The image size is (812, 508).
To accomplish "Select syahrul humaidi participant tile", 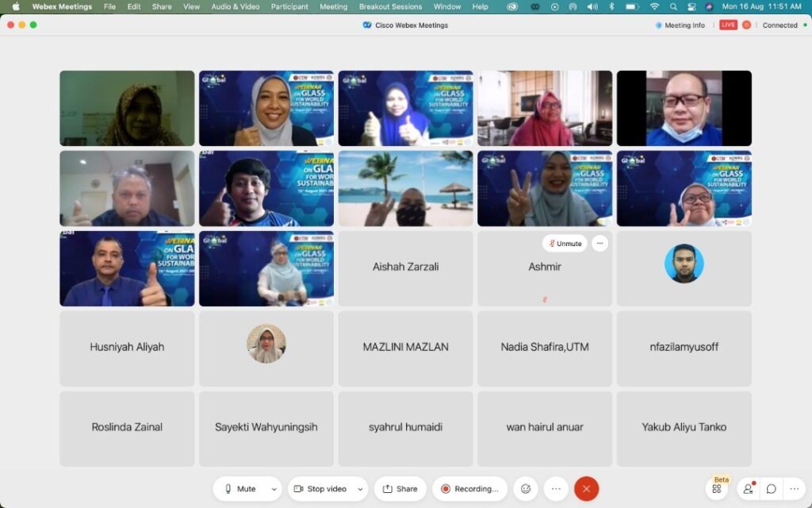I will click(405, 429).
